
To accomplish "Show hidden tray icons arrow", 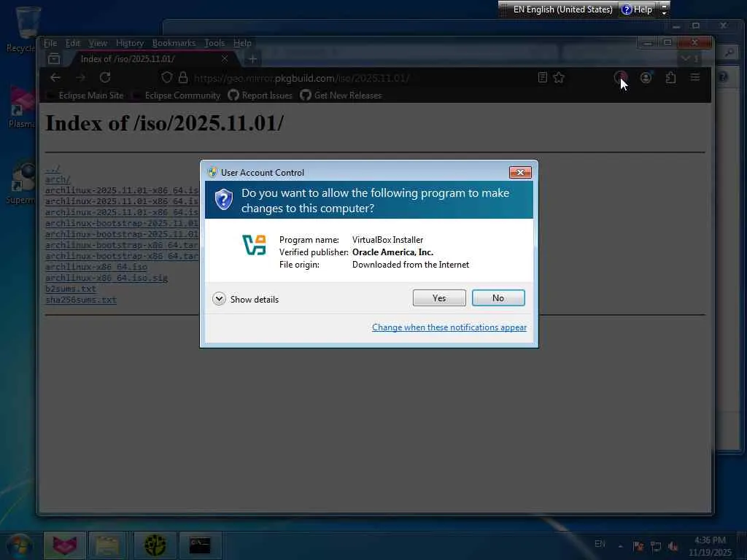I will 620,546.
